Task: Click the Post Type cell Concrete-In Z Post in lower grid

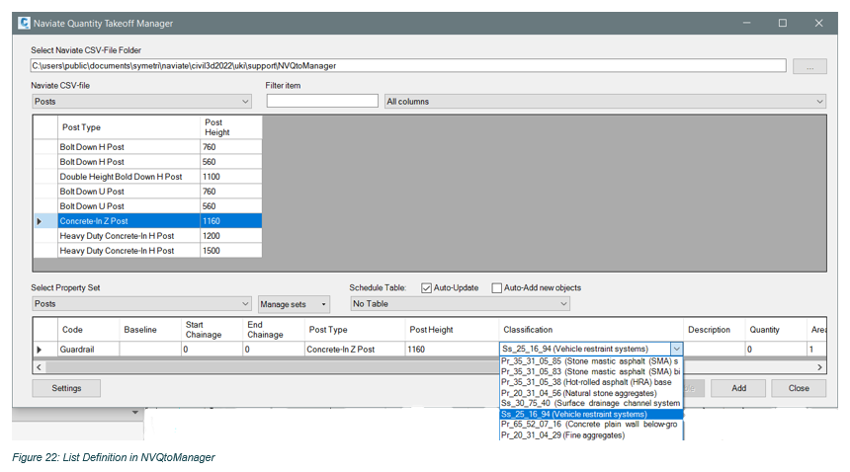Action: click(355, 350)
